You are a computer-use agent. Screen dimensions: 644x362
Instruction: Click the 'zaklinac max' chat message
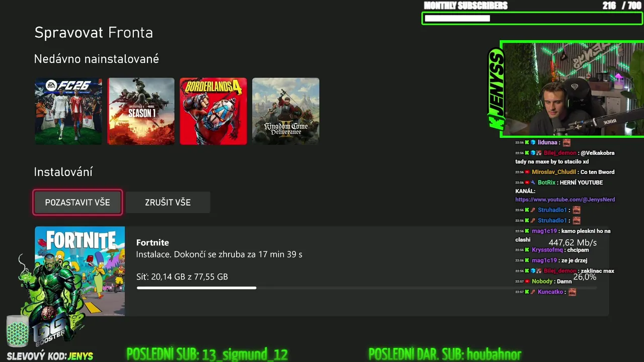tap(598, 271)
